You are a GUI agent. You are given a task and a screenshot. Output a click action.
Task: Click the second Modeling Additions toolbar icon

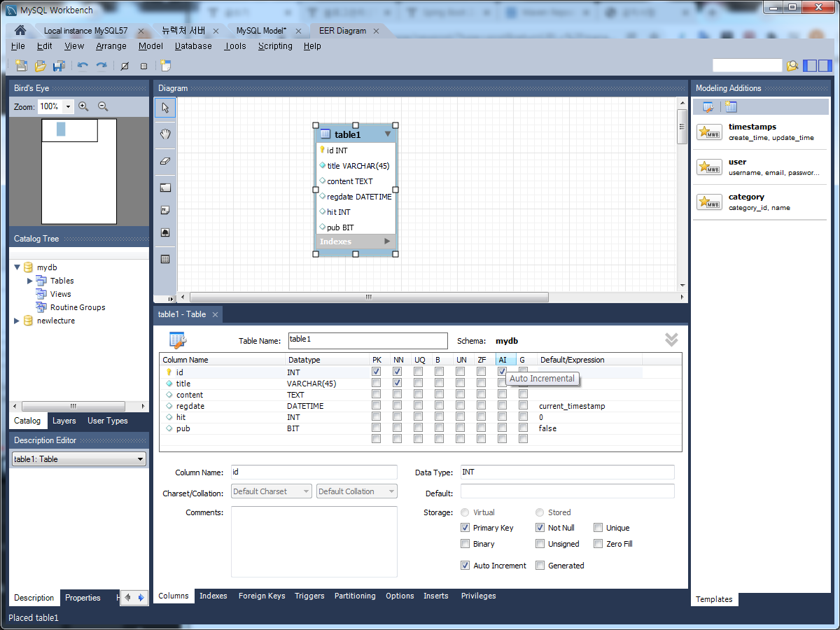(731, 107)
